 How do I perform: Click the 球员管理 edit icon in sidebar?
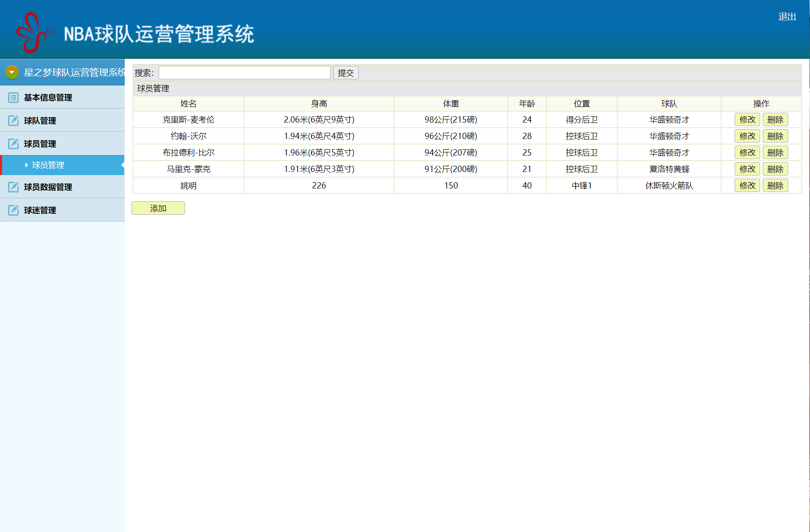[13, 143]
